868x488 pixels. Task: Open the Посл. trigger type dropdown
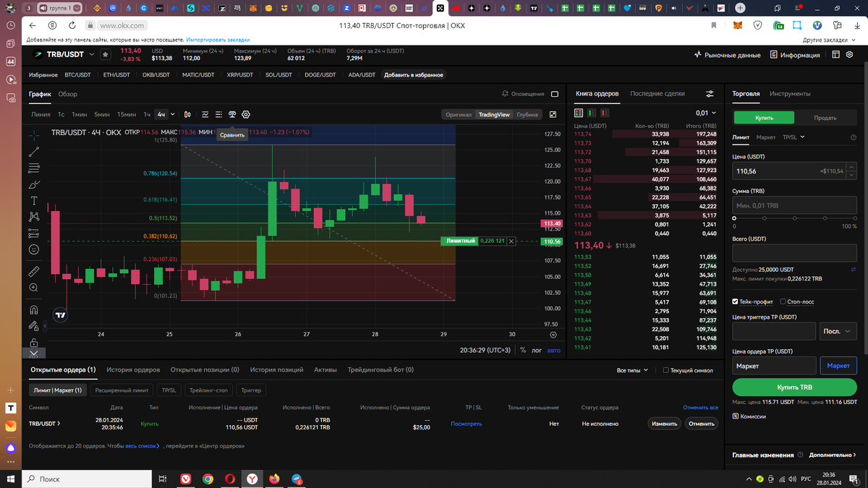(x=838, y=331)
